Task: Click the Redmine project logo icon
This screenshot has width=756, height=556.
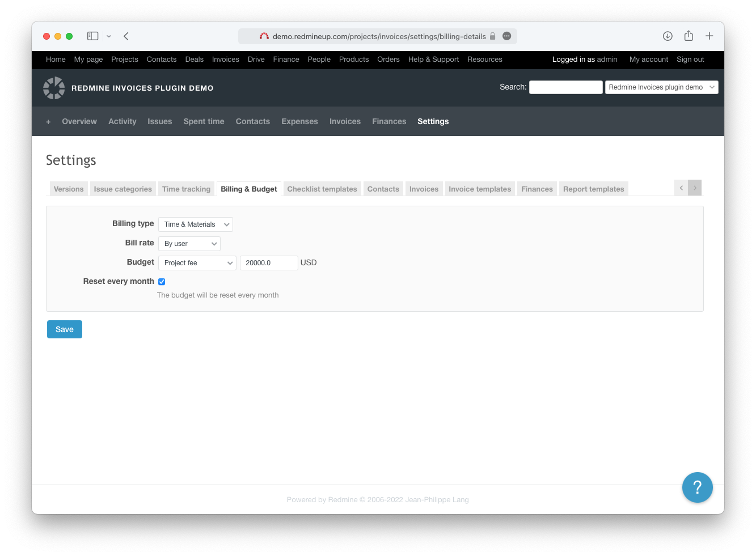Action: click(54, 88)
